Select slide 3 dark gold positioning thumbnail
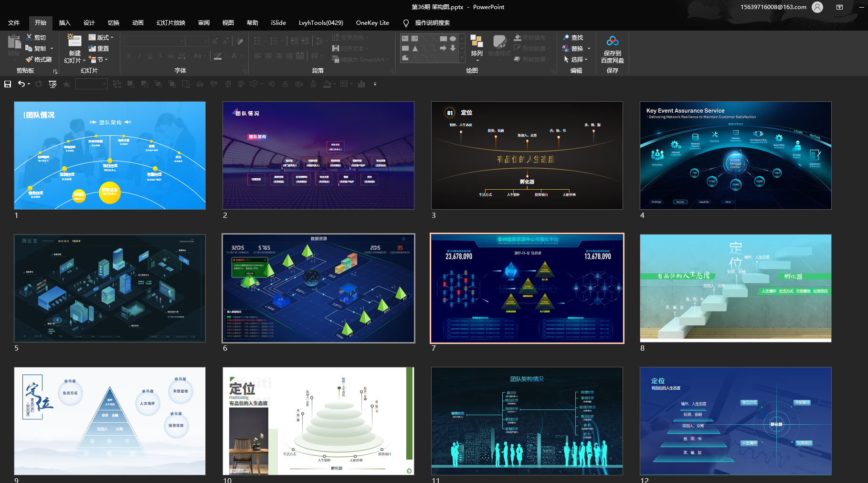The image size is (868, 483). [x=527, y=155]
